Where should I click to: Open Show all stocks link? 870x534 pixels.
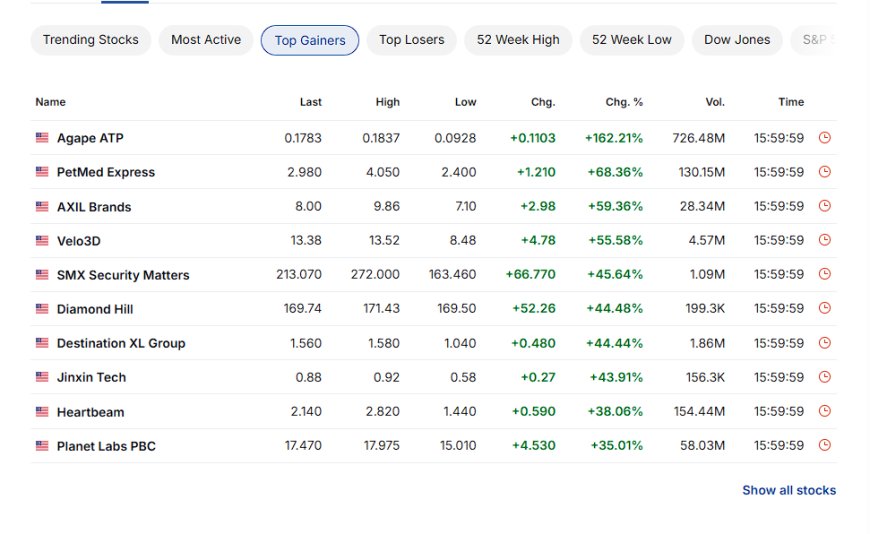(789, 490)
